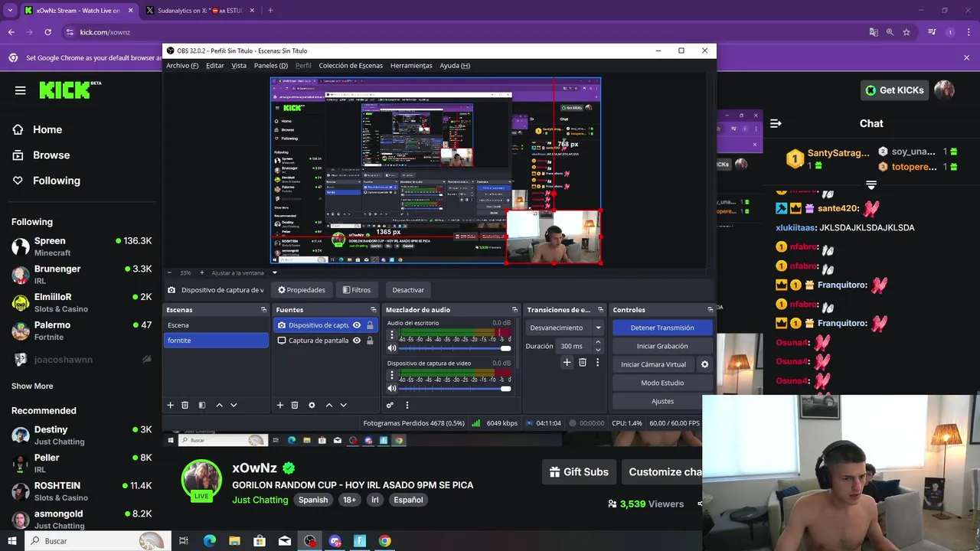Click Detener Transmisión button
The width and height of the screenshot is (980, 551).
click(x=662, y=328)
